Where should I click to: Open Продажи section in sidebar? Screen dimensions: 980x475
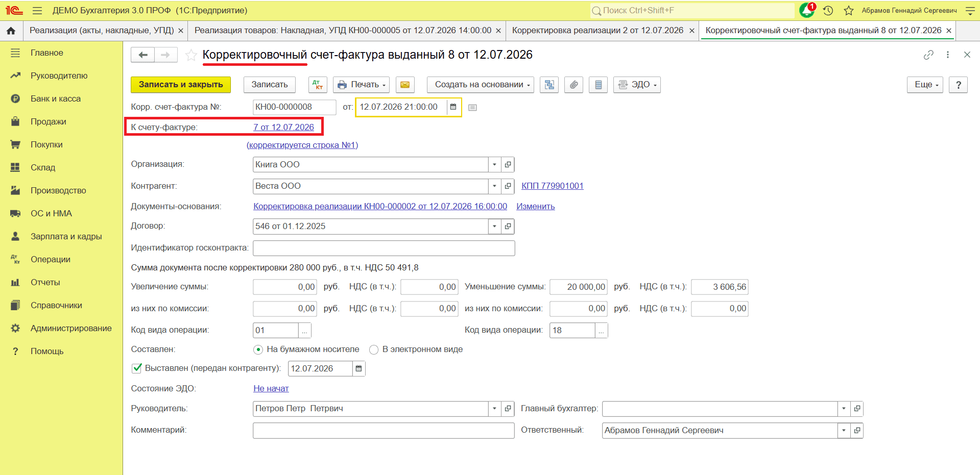point(49,121)
